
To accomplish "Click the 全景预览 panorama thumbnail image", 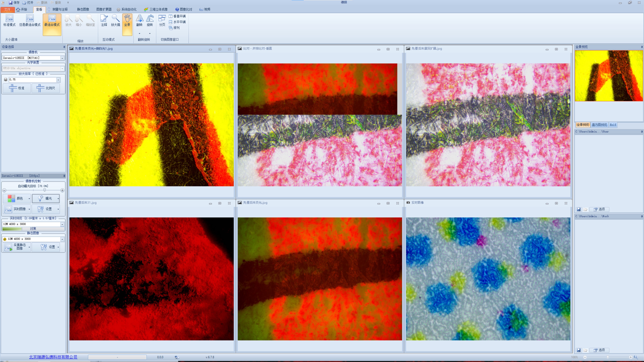I will (609, 76).
